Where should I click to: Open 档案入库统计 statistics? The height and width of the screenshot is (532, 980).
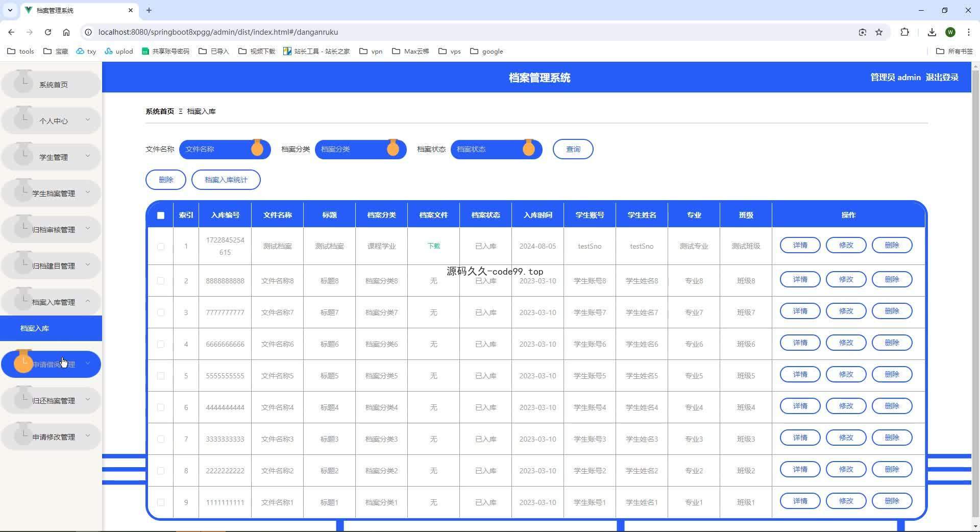point(226,180)
